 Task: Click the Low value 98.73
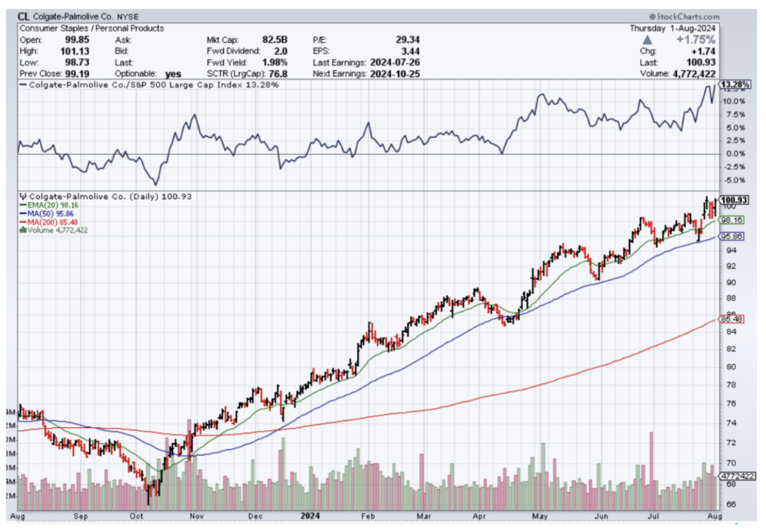(x=77, y=62)
